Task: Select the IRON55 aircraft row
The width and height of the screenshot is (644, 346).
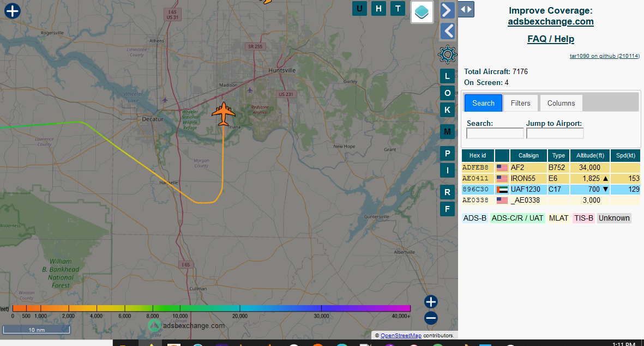Action: [x=551, y=179]
